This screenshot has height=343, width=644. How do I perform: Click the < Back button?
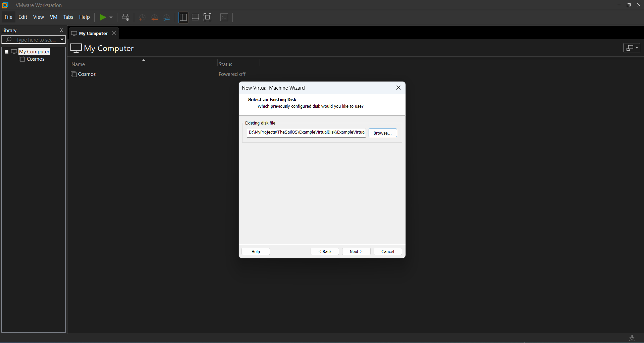(x=325, y=251)
